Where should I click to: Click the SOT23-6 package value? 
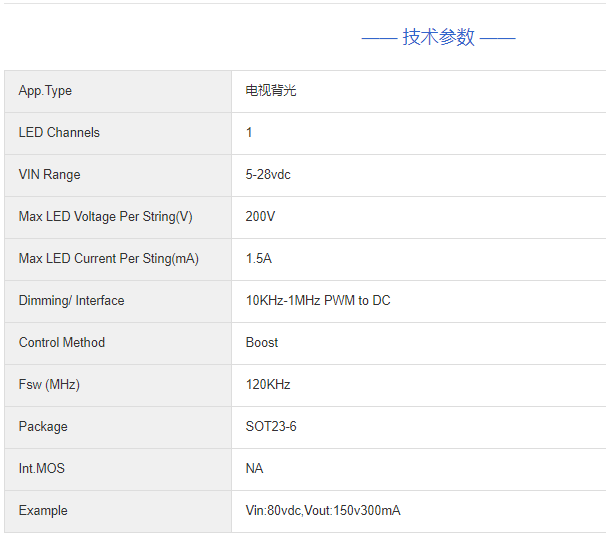(x=271, y=427)
